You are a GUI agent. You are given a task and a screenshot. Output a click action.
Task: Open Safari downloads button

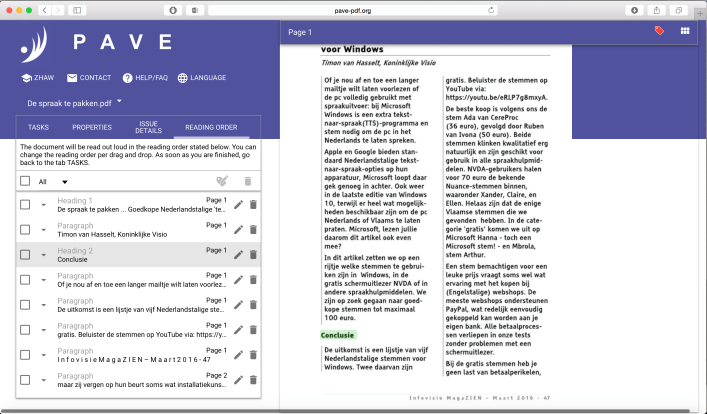634,10
